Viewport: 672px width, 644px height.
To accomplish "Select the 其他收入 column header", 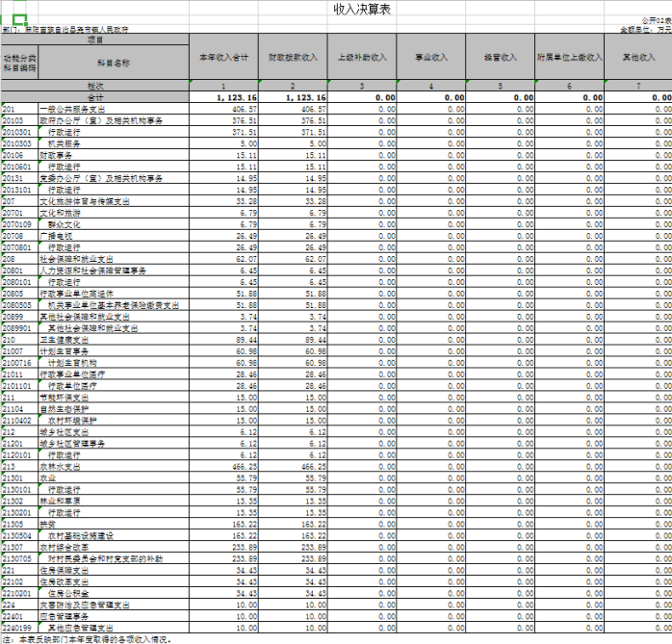I will 637,58.
